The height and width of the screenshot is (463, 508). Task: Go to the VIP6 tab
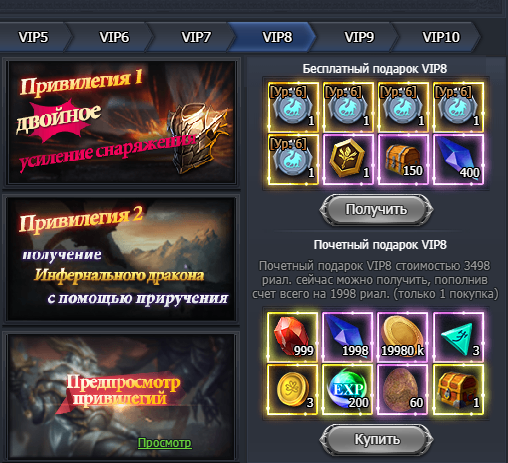click(114, 37)
